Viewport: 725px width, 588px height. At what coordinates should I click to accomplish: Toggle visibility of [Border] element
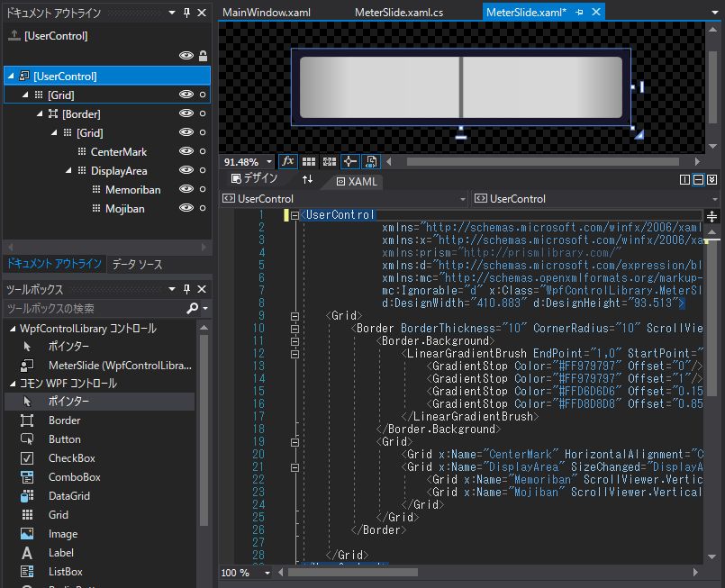(186, 113)
